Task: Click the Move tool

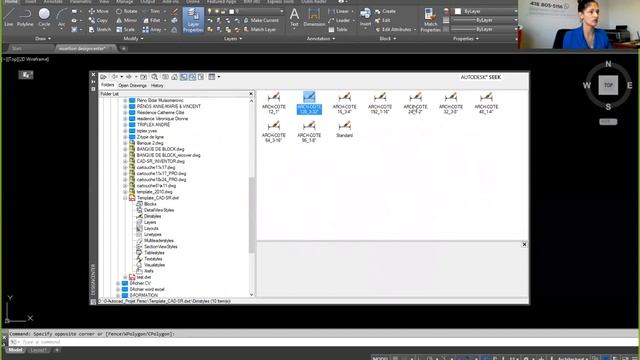Action: pos(99,11)
